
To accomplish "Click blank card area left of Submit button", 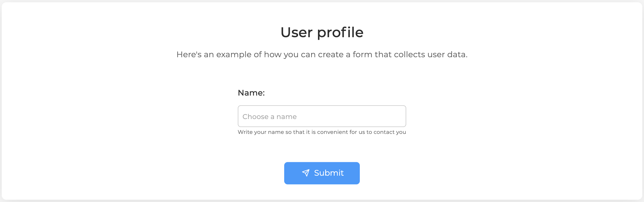I will tap(143, 173).
